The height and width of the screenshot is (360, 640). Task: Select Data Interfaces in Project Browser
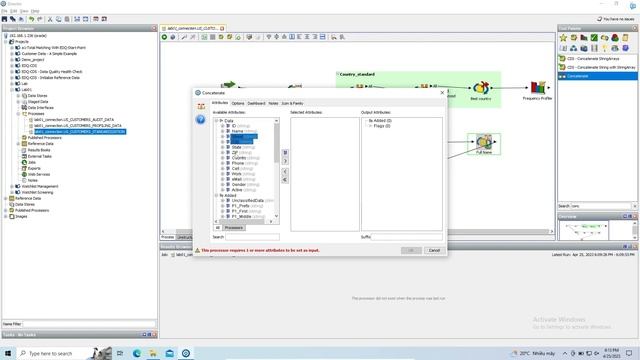[40, 108]
